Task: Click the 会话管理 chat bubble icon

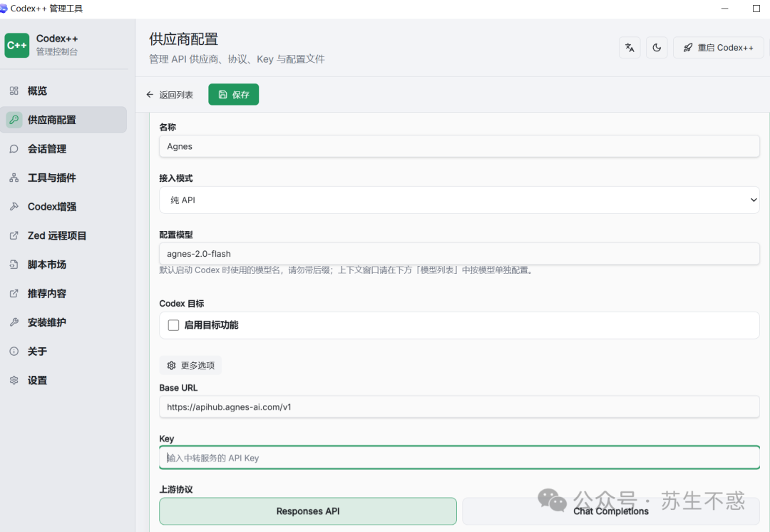Action: 14,149
